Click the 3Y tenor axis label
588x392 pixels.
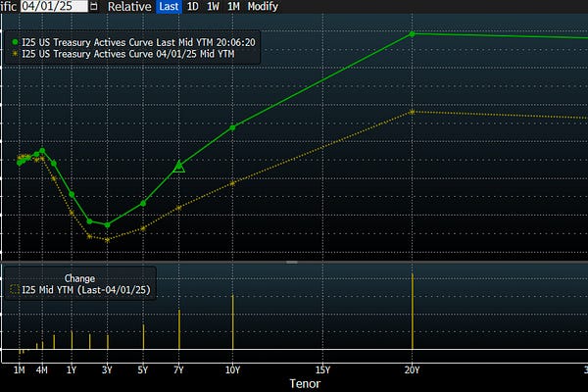pos(107,370)
